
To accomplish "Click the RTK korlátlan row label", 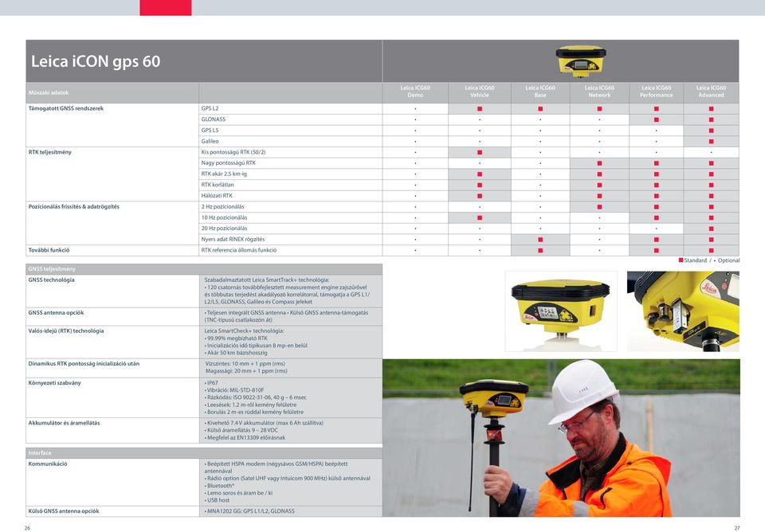I will tap(218, 185).
